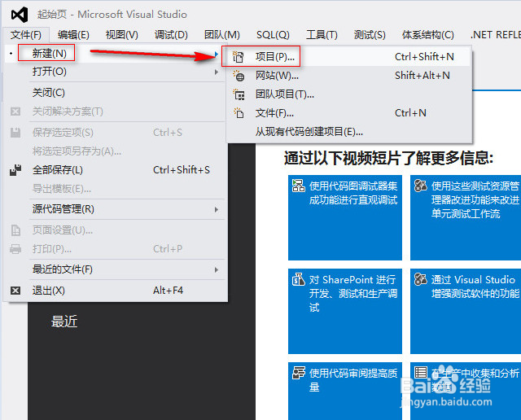Select 页面设置(U)... entry
The height and width of the screenshot is (420, 521).
[x=116, y=230]
